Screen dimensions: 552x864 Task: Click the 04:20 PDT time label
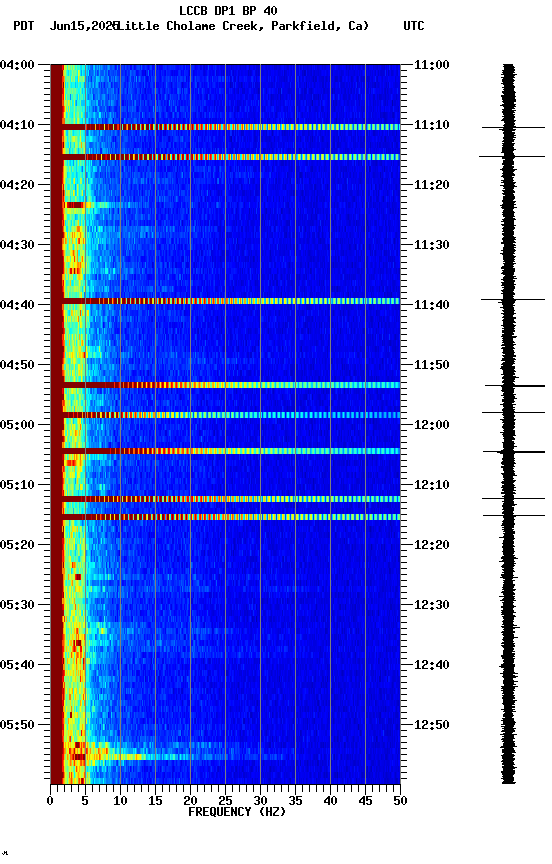[17, 185]
